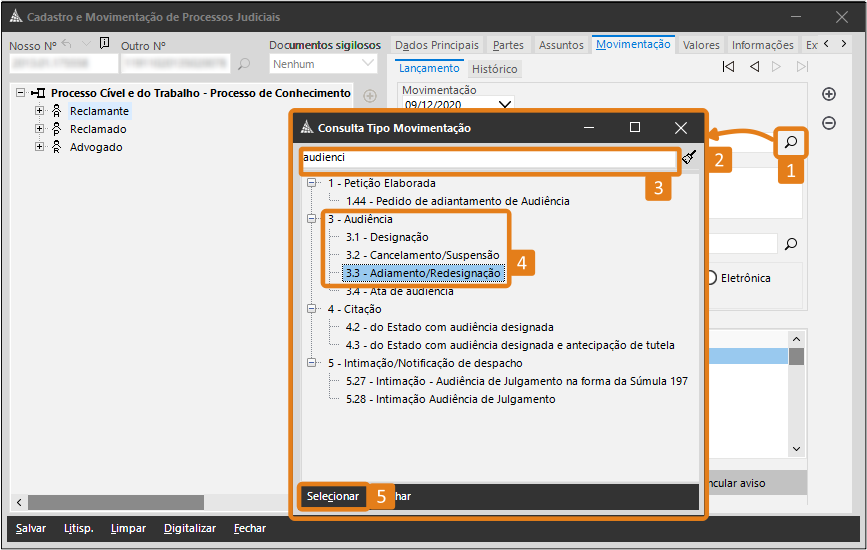Click the circled minus icon on the right

(828, 123)
